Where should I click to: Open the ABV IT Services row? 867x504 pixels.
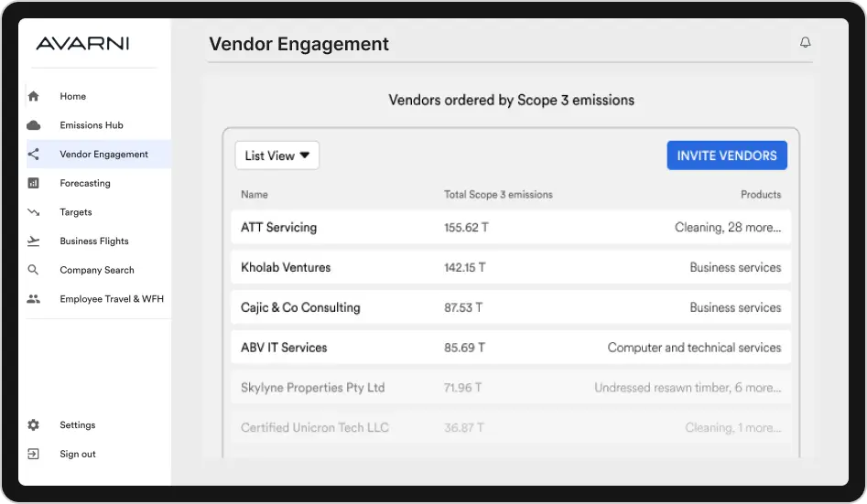[511, 348]
